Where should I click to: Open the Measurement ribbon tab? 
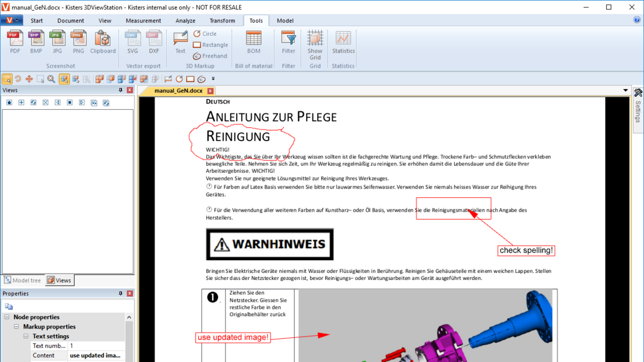pyautogui.click(x=143, y=20)
